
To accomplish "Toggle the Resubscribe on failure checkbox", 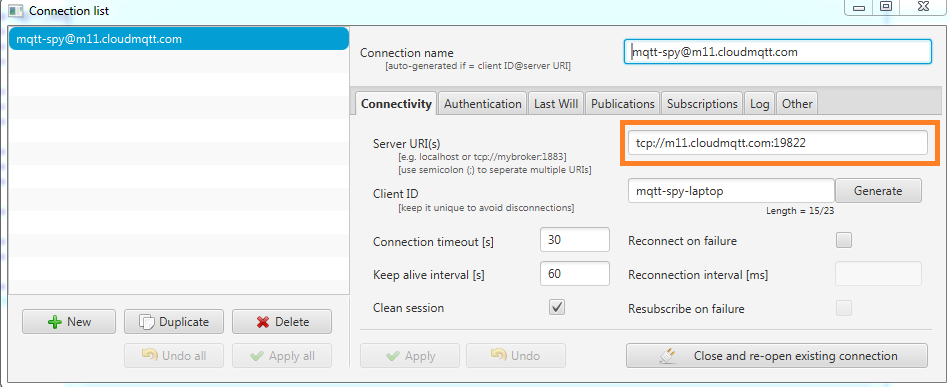I will tap(844, 308).
